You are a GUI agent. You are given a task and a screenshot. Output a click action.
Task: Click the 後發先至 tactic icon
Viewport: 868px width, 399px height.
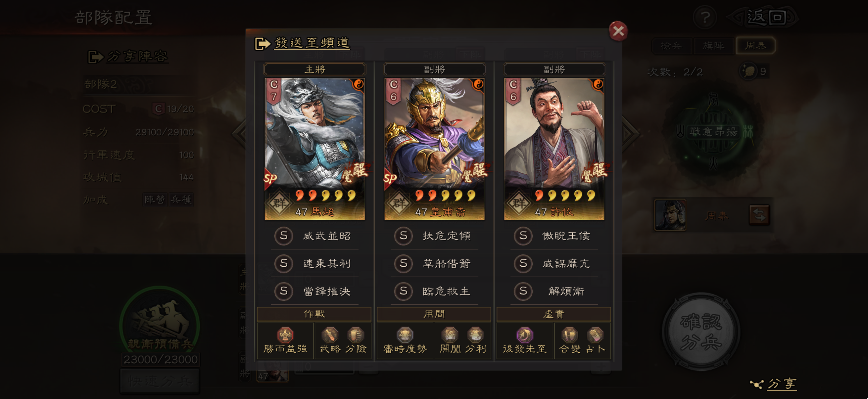point(525,335)
